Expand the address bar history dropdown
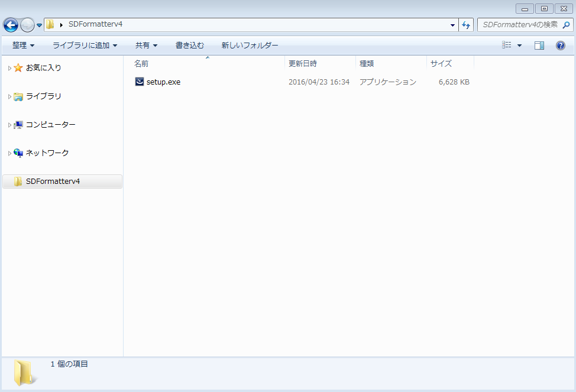 (x=452, y=25)
